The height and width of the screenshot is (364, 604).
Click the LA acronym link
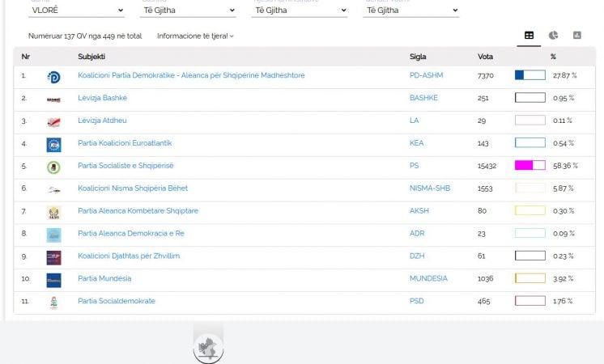coord(414,121)
